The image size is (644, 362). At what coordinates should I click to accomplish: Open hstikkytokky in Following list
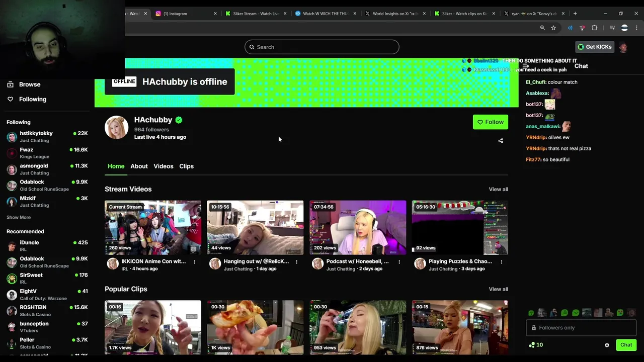coord(47,137)
